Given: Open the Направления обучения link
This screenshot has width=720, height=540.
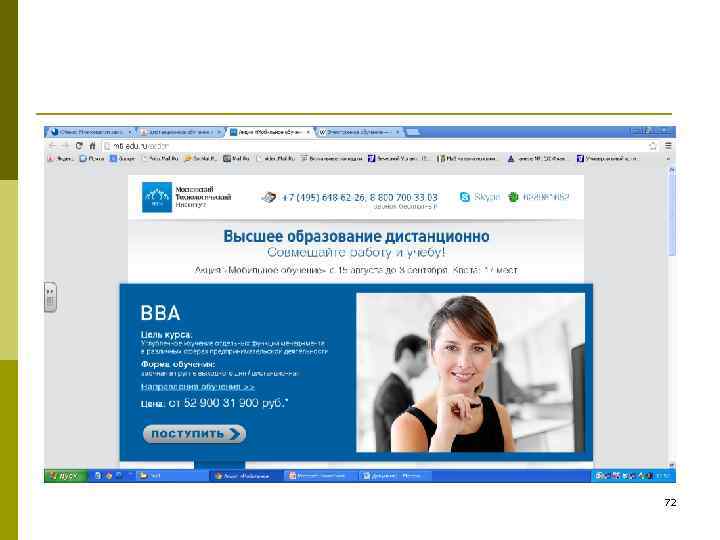Looking at the screenshot, I should pyautogui.click(x=197, y=387).
